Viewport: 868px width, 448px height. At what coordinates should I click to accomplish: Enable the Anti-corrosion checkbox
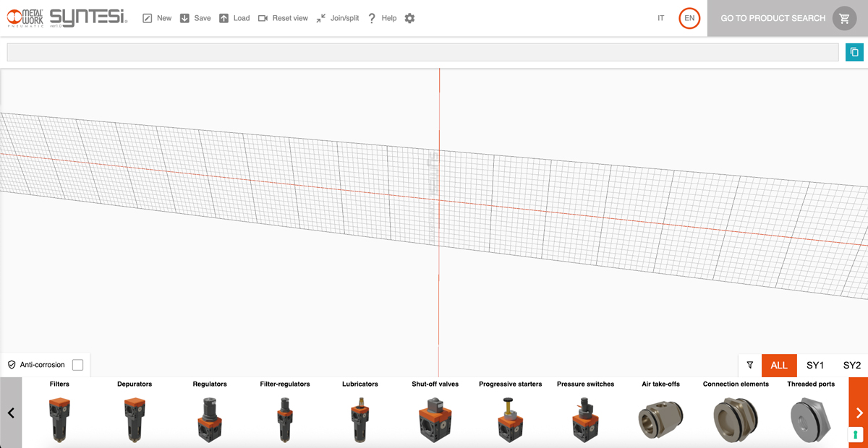78,365
